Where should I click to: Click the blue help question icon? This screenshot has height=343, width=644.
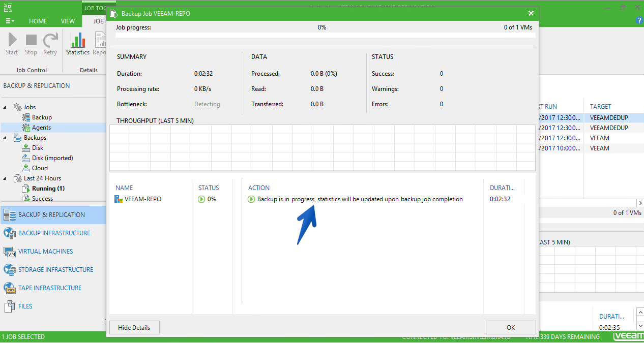click(639, 21)
